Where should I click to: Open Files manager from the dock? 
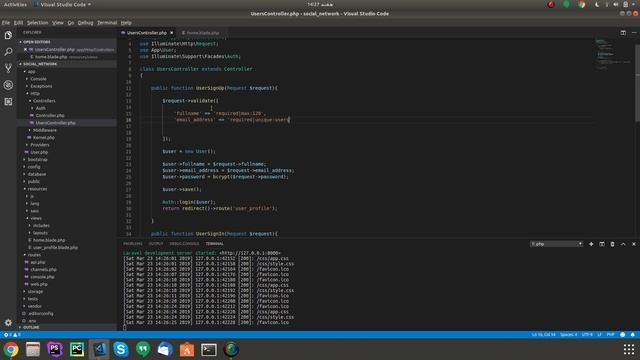33,349
